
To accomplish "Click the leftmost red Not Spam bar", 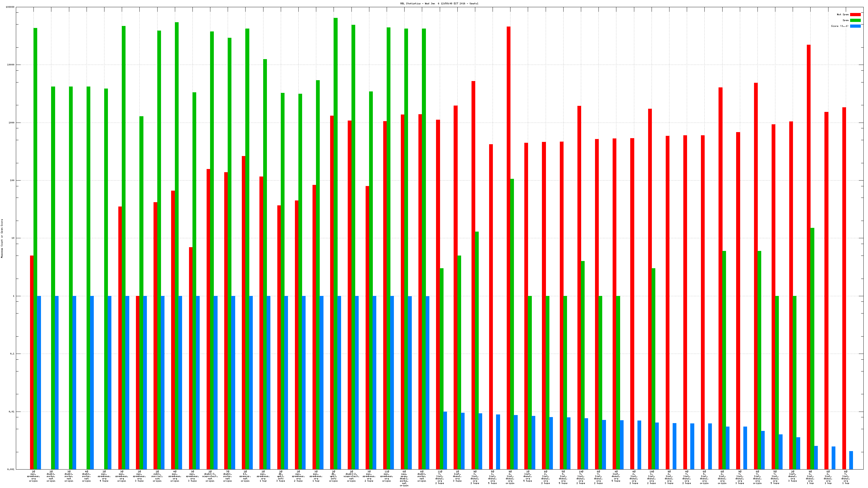I will pyautogui.click(x=32, y=362).
